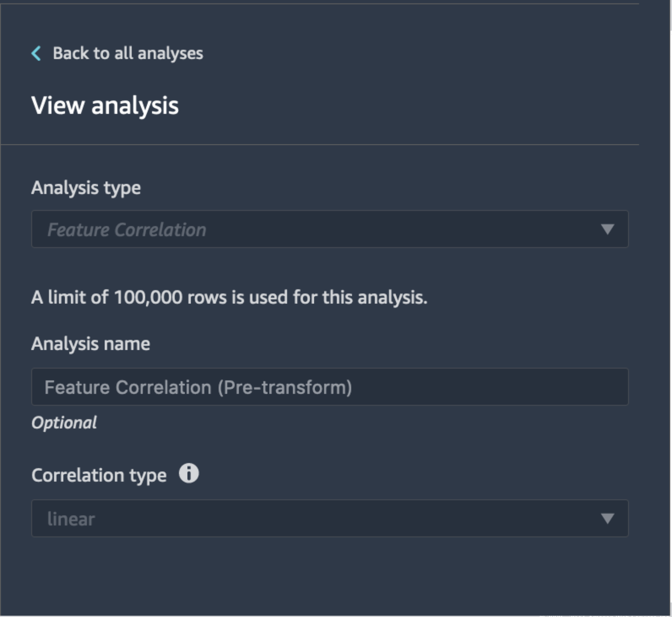Click the back chevron arrow icon
Screen dimensions: 672x617
[x=36, y=53]
